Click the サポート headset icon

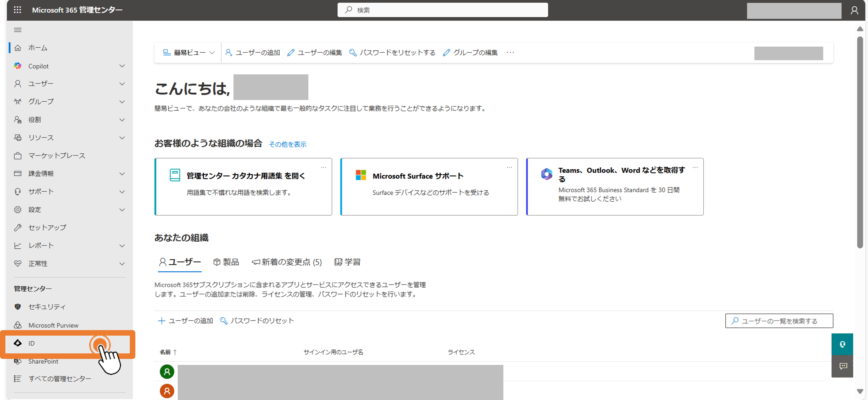tap(18, 191)
